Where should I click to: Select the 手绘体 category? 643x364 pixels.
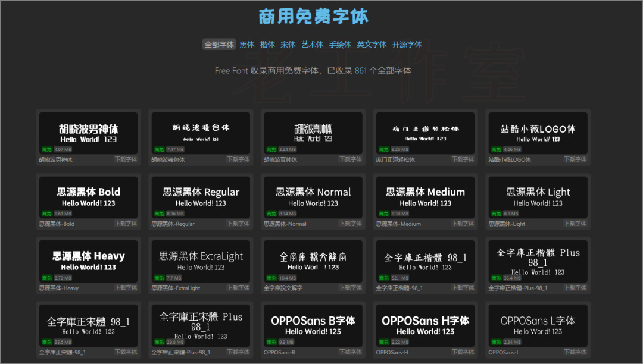pos(340,45)
